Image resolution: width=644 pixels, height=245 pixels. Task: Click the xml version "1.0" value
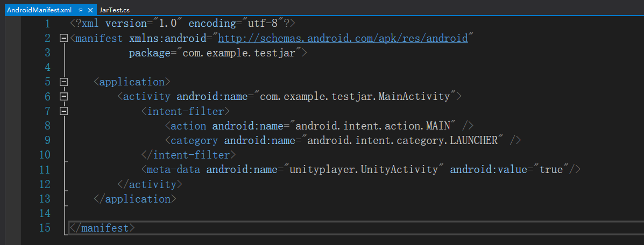(x=167, y=24)
